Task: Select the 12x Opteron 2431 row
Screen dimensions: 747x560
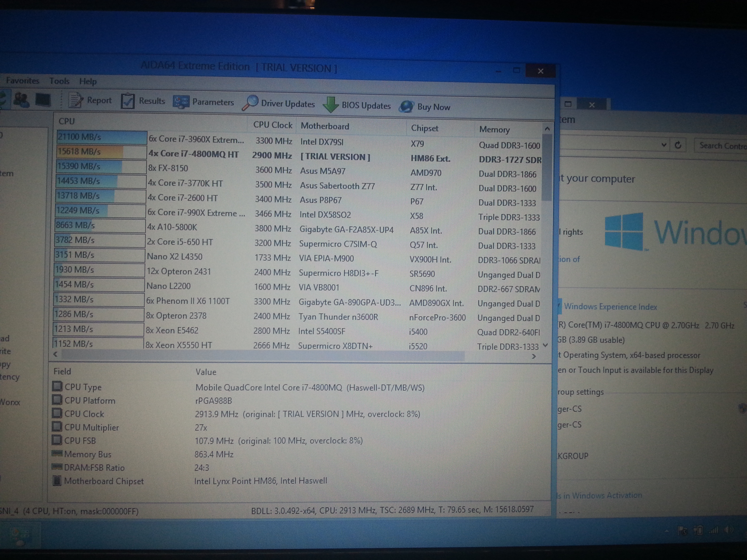Action: [297, 272]
